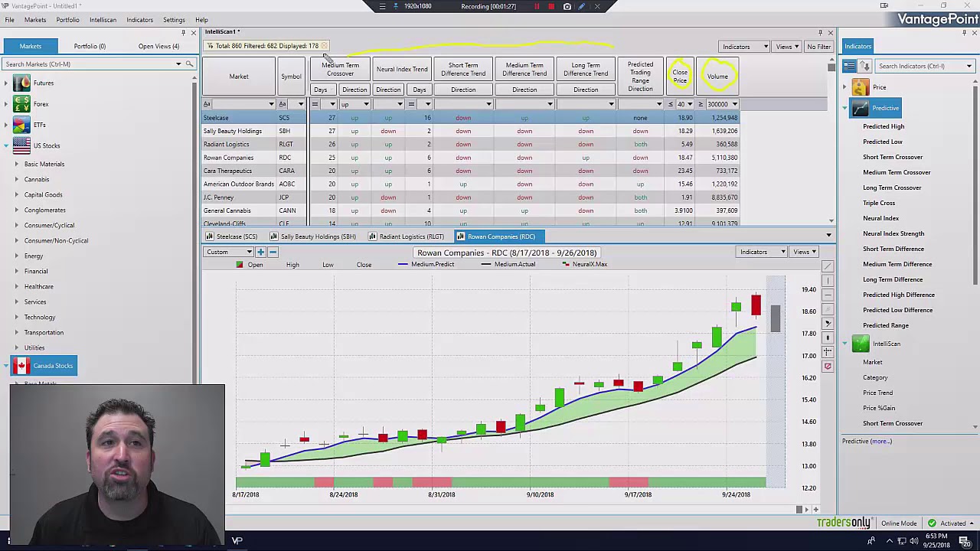Image resolution: width=980 pixels, height=551 pixels.
Task: Click the Predictive indicator group icon
Action: pyautogui.click(x=861, y=108)
